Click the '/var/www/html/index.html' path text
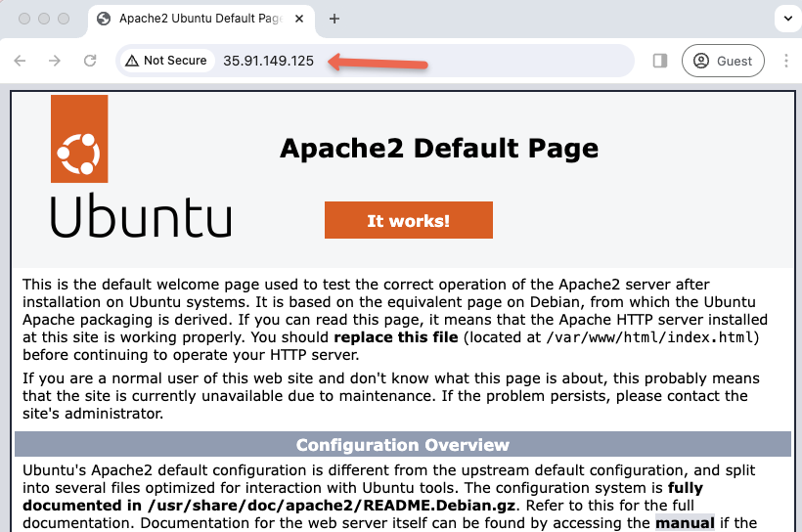 (650, 337)
